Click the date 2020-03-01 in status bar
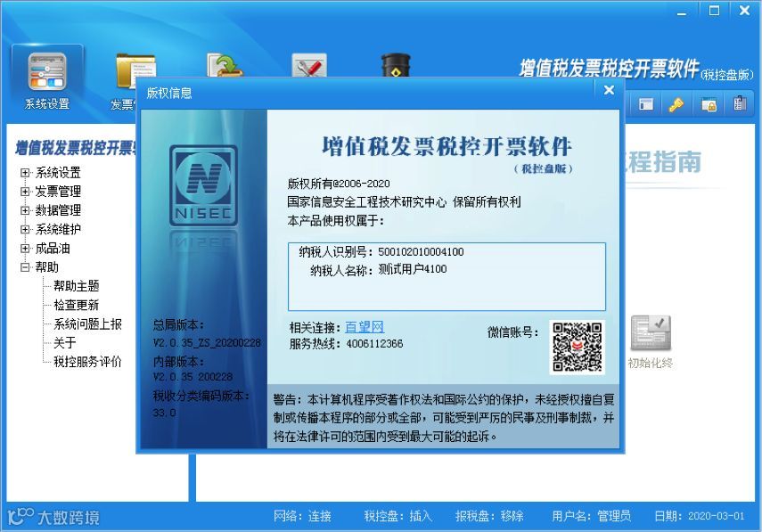The height and width of the screenshot is (532, 762). click(x=717, y=516)
